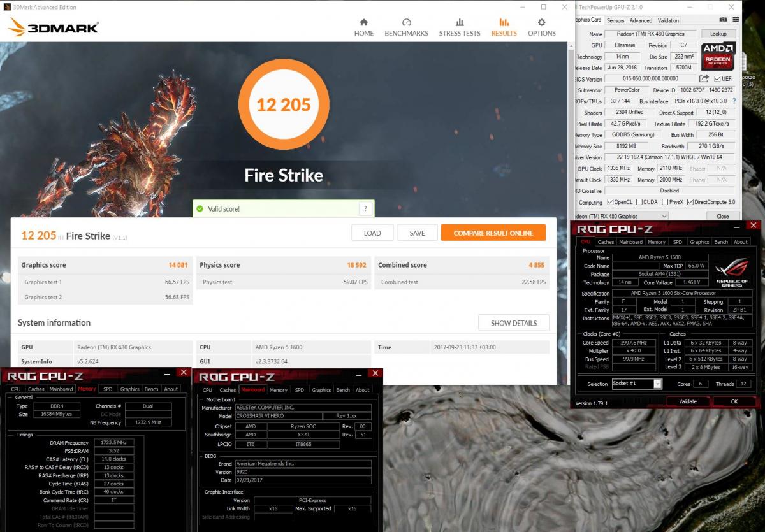
Task: Click the Driver Version field in GPU-Z
Action: pos(669,157)
